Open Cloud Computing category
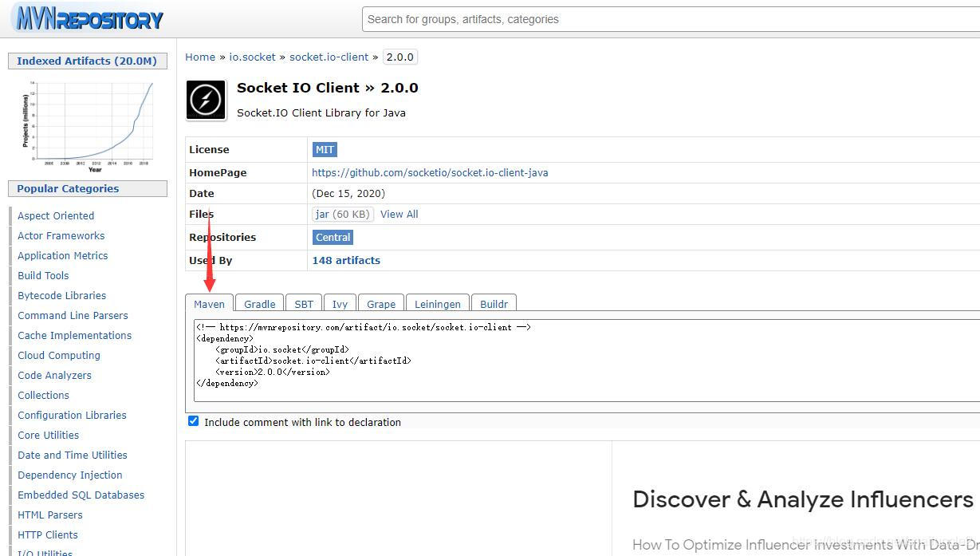Image resolution: width=980 pixels, height=556 pixels. coord(59,355)
